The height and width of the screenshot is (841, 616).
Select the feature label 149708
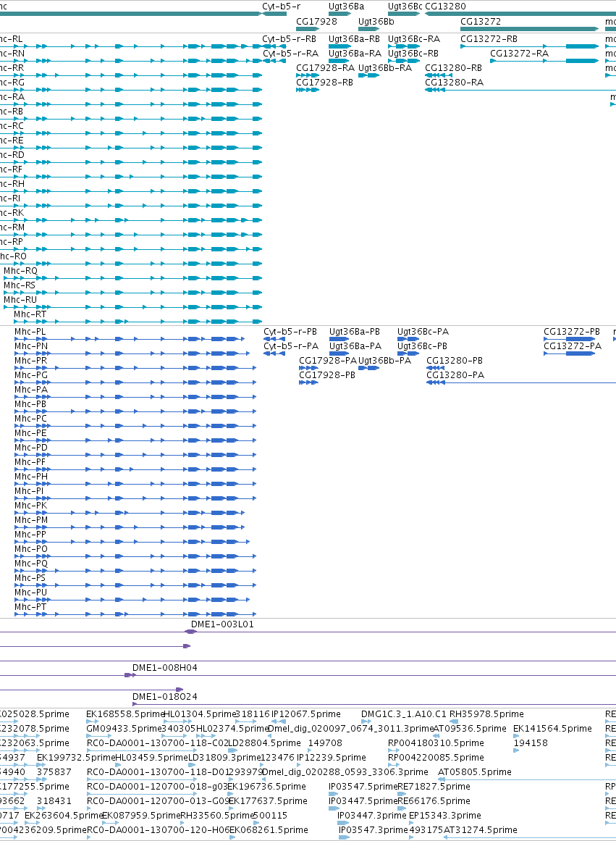[x=325, y=743]
